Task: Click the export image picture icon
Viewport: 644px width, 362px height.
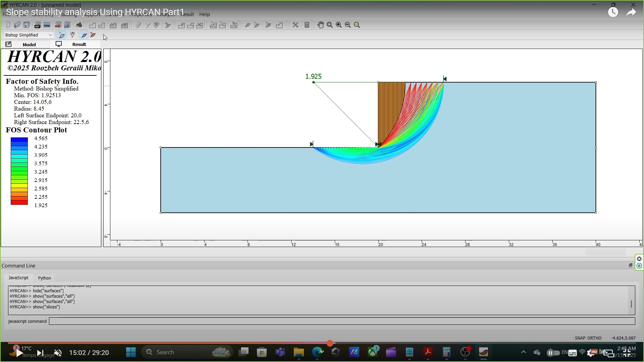Action: click(47, 25)
